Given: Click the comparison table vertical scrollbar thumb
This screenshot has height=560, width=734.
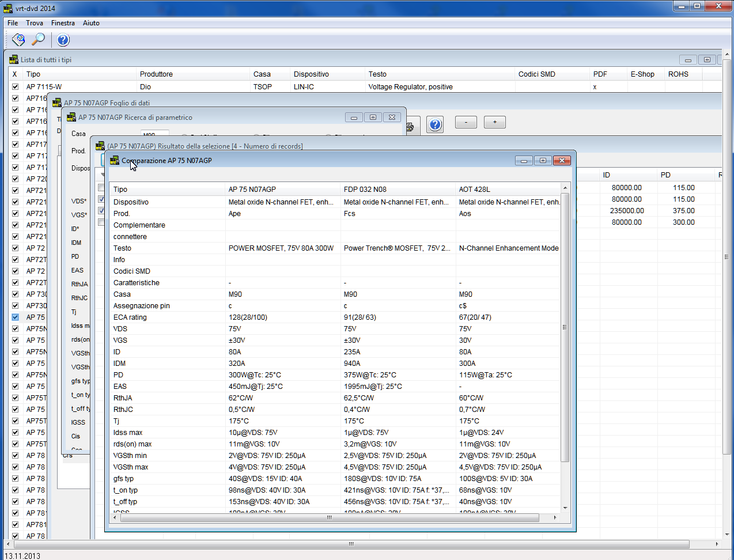Looking at the screenshot, I should click(x=565, y=327).
